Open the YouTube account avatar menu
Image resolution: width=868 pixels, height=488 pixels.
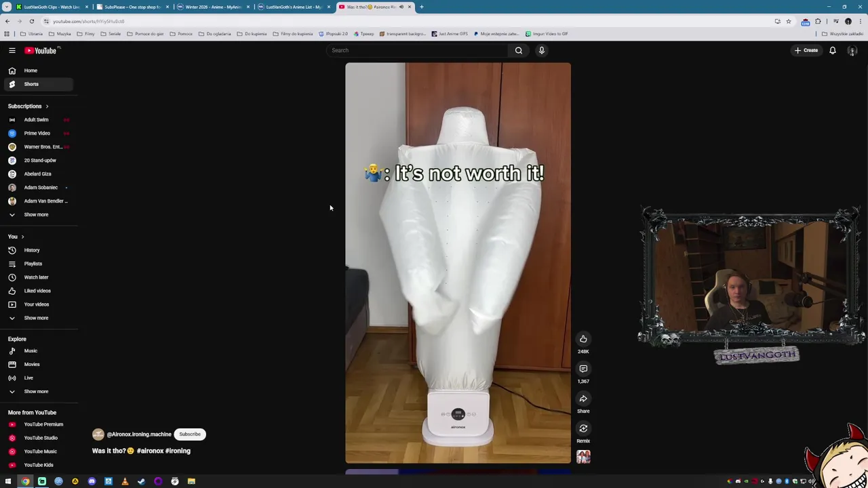tap(852, 50)
